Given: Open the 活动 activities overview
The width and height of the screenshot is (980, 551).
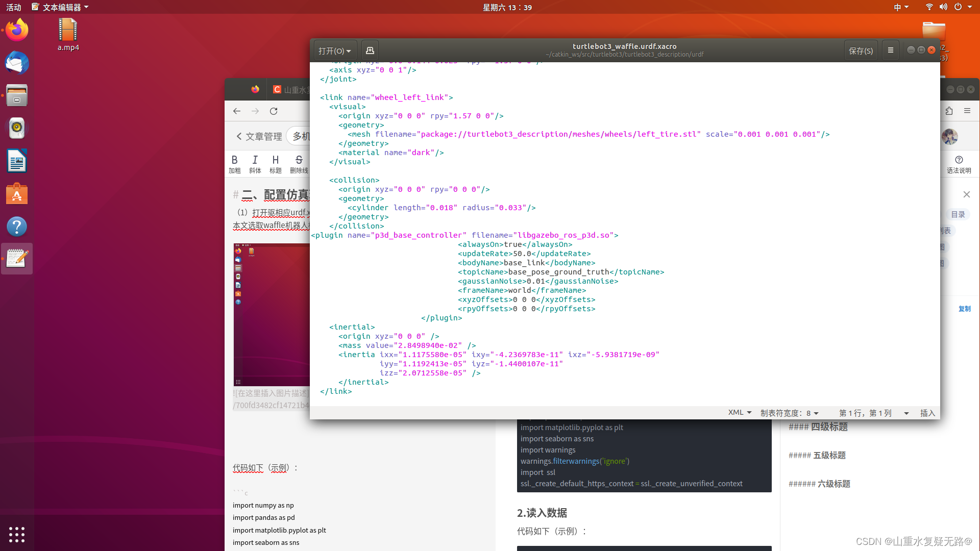Looking at the screenshot, I should (14, 7).
